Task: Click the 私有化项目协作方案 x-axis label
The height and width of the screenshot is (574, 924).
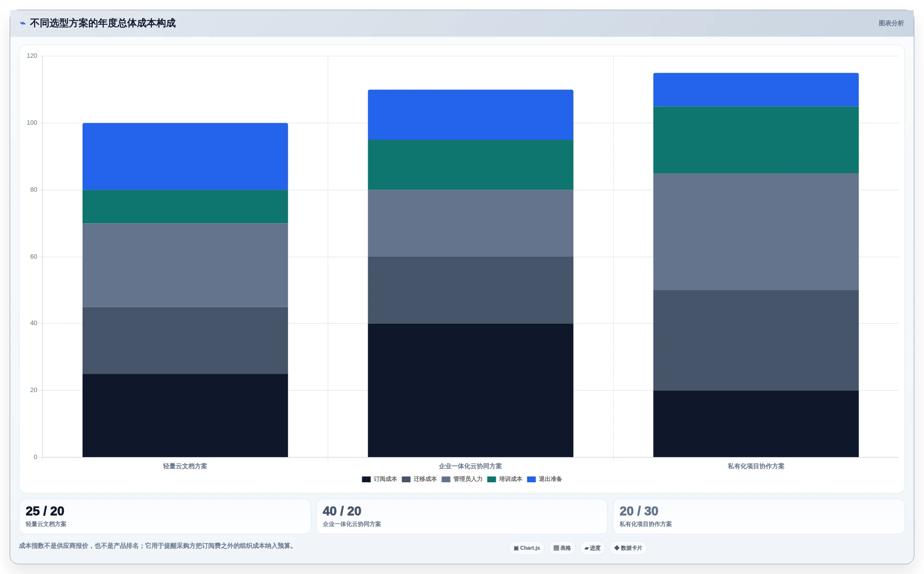Action: tap(756, 466)
